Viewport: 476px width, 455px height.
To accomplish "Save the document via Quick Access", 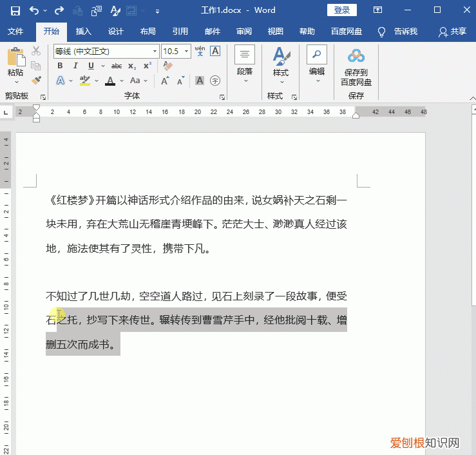I will 15,10.
